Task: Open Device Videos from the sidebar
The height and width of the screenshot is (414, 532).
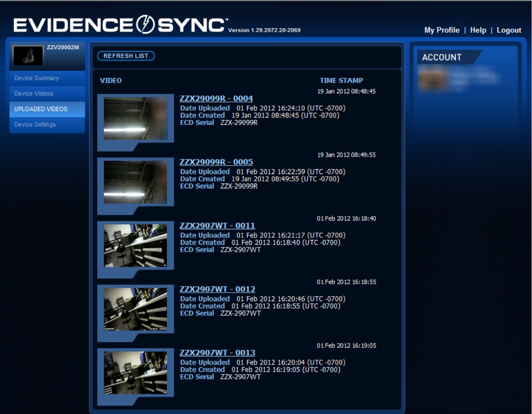Action: 33,94
